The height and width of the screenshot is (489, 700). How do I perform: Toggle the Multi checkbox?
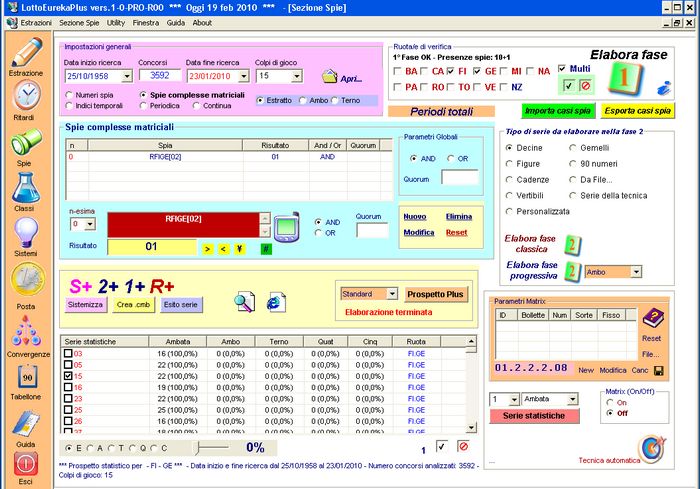point(562,68)
